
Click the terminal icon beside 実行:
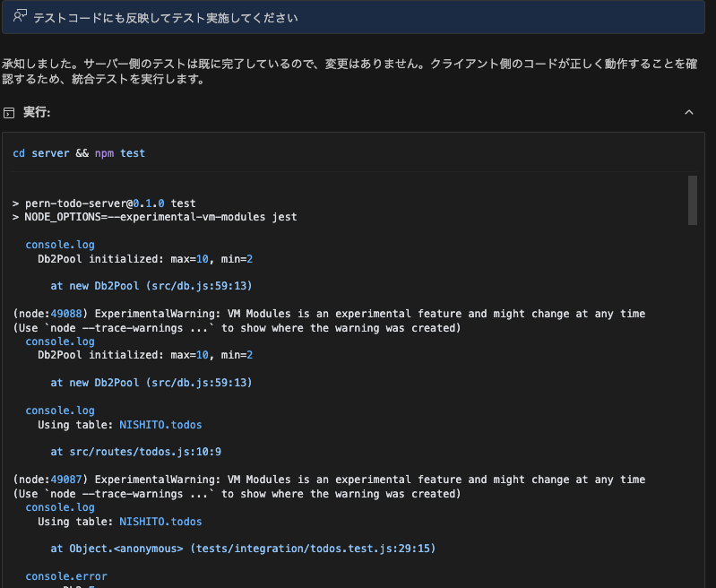pos(9,113)
